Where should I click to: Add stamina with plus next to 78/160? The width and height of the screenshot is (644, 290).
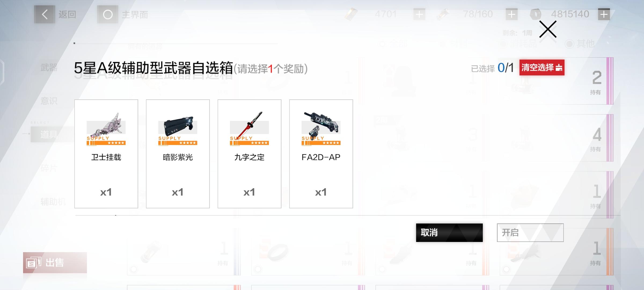pos(511,14)
